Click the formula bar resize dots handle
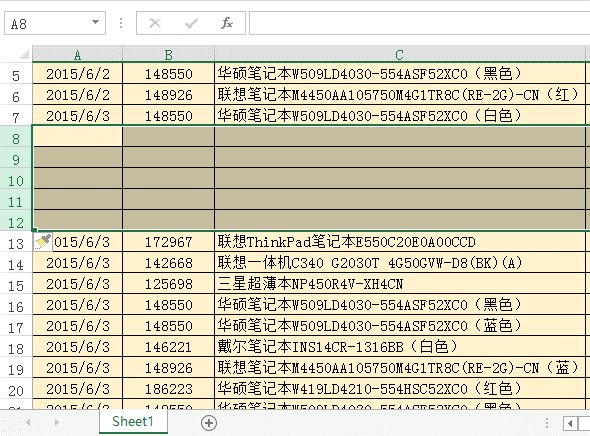 pos(121,23)
